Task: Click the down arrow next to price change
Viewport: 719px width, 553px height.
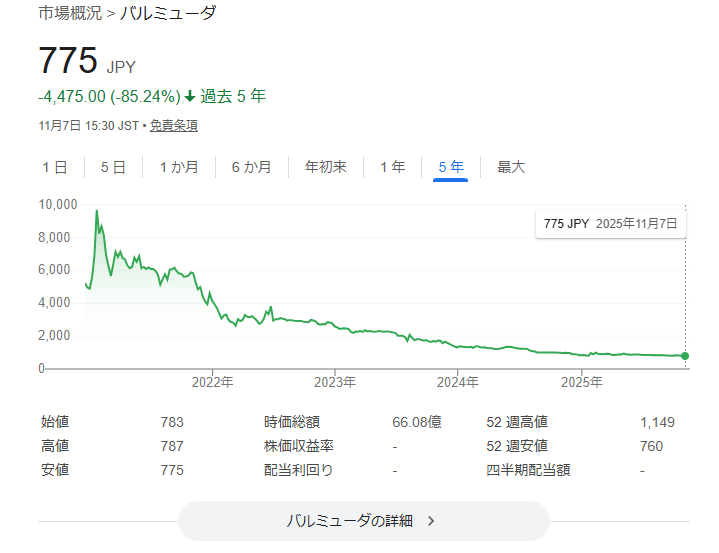Action: tap(190, 97)
